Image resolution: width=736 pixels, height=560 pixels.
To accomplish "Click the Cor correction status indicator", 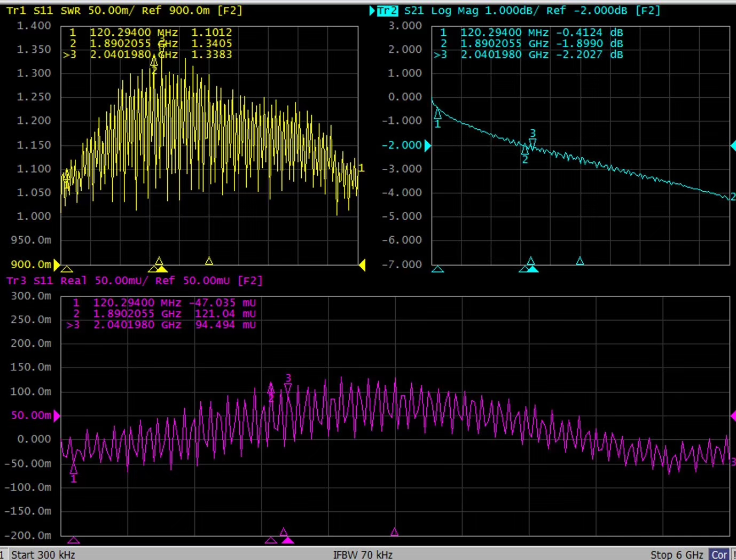I will (719, 555).
